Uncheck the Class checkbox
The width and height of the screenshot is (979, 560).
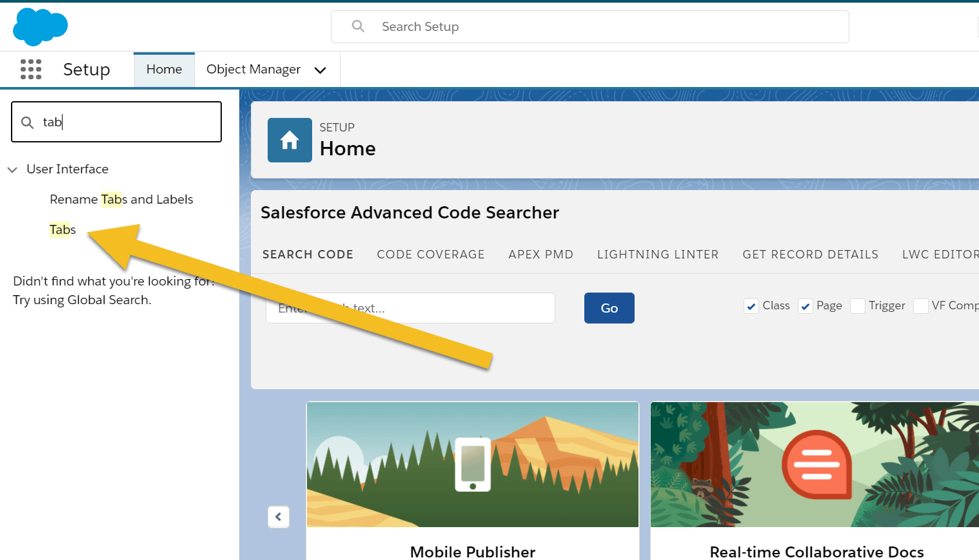pos(751,306)
